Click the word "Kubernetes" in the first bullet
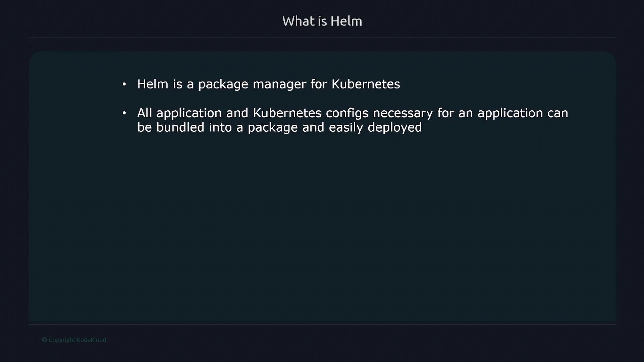644x362 pixels. pos(366,84)
